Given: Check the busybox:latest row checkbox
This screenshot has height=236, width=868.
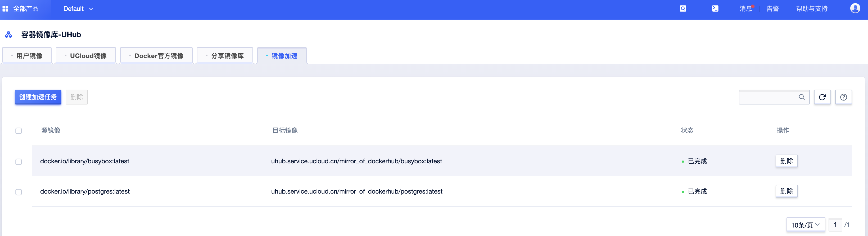Looking at the screenshot, I should pos(19,161).
